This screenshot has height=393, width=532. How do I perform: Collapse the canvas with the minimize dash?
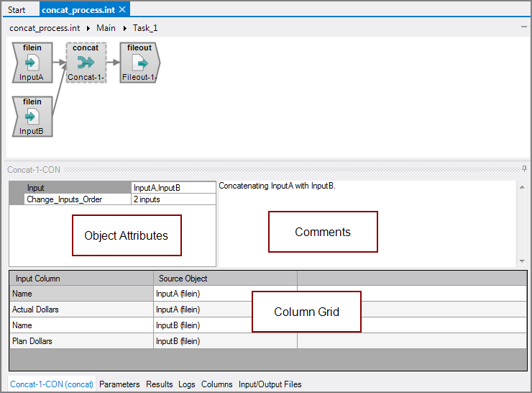(523, 27)
